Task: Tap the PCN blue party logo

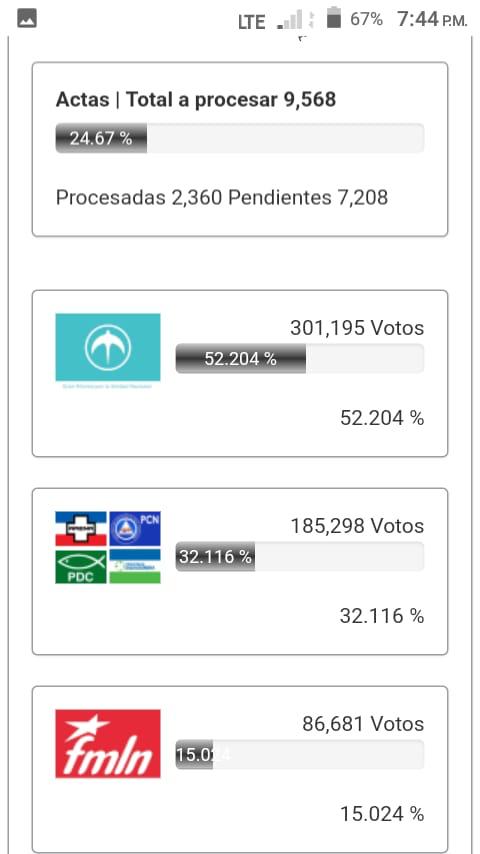Action: (x=135, y=528)
